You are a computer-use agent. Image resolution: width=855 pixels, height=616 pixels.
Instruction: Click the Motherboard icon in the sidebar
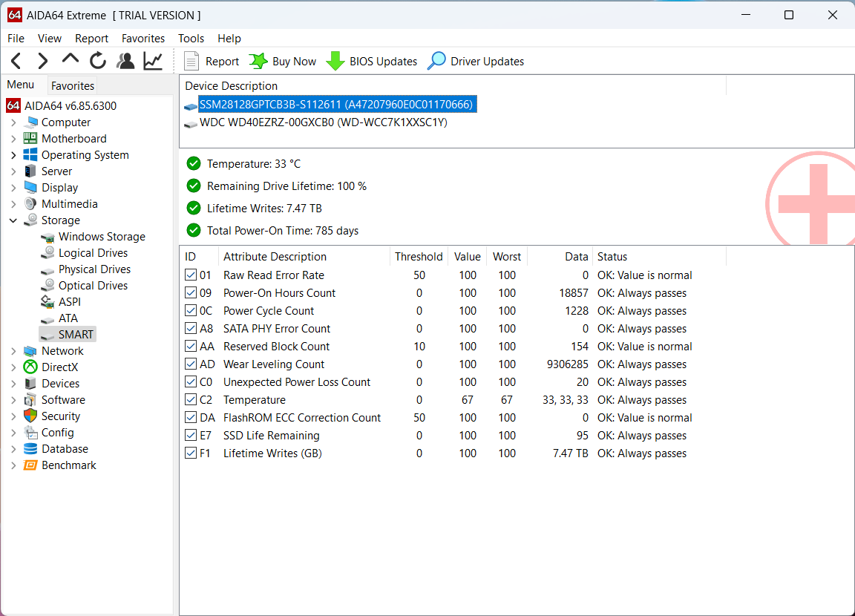(32, 138)
